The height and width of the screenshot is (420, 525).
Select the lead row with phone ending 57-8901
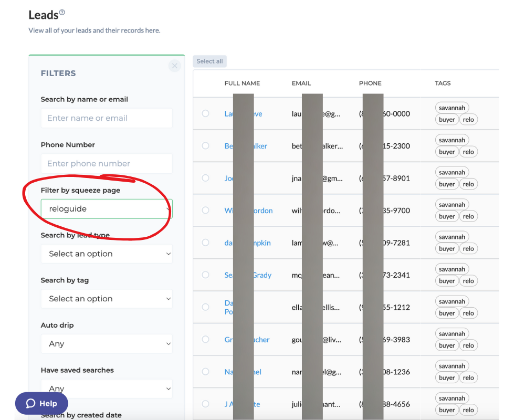(206, 178)
